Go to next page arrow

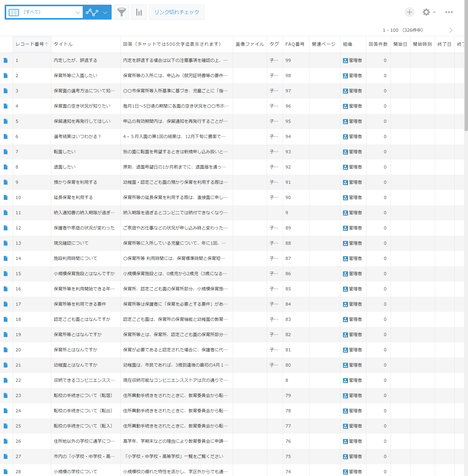click(451, 30)
